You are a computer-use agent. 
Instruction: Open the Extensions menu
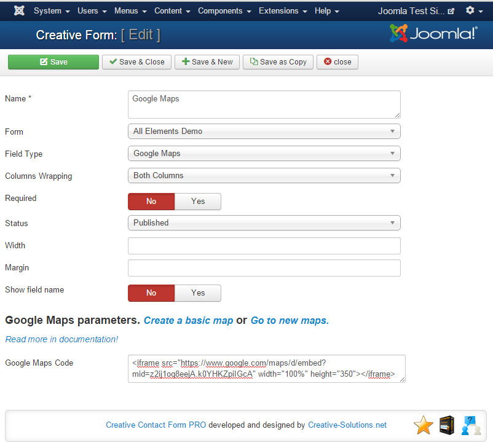[x=283, y=11]
